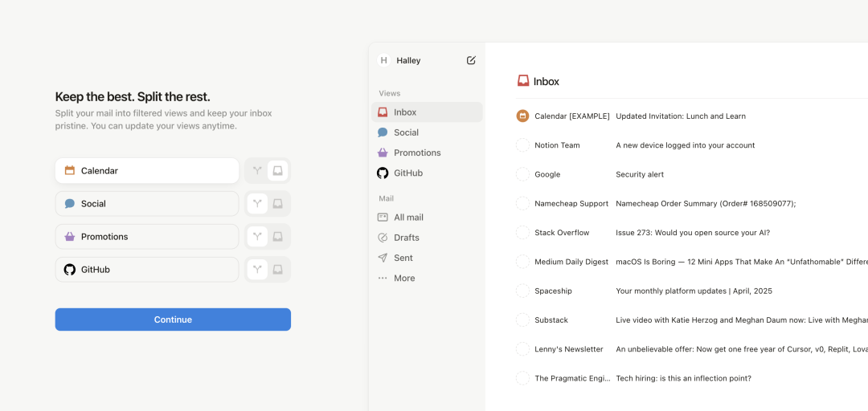Open the GitHub view in sidebar
The image size is (868, 411).
click(427, 173)
